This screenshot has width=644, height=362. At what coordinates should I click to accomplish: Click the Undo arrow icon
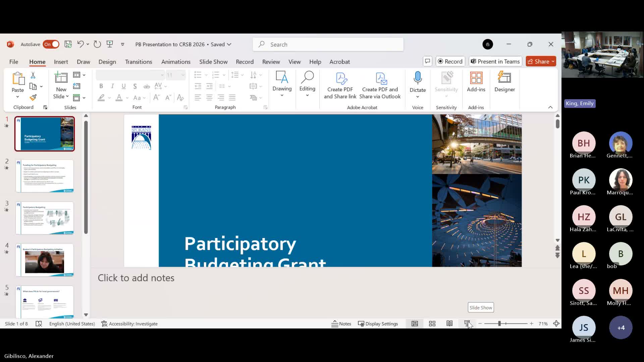click(x=80, y=44)
